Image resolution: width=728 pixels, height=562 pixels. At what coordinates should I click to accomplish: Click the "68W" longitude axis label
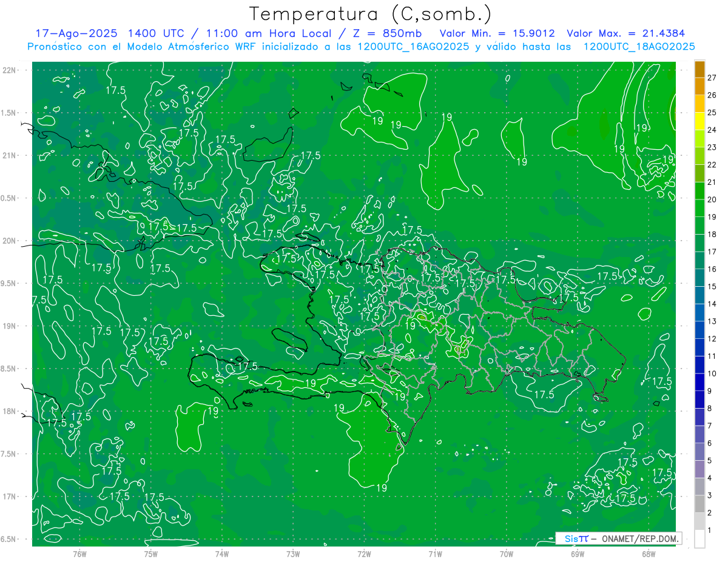pyautogui.click(x=649, y=554)
